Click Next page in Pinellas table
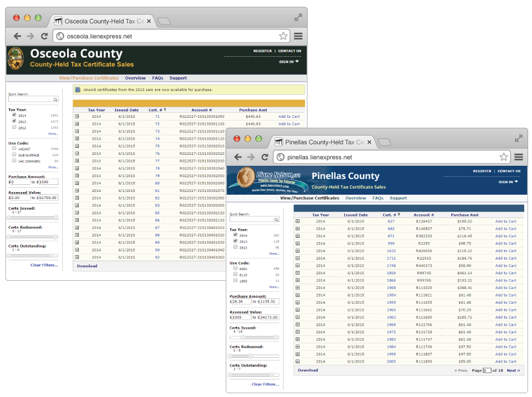The width and height of the screenshot is (532, 397). pos(513,371)
